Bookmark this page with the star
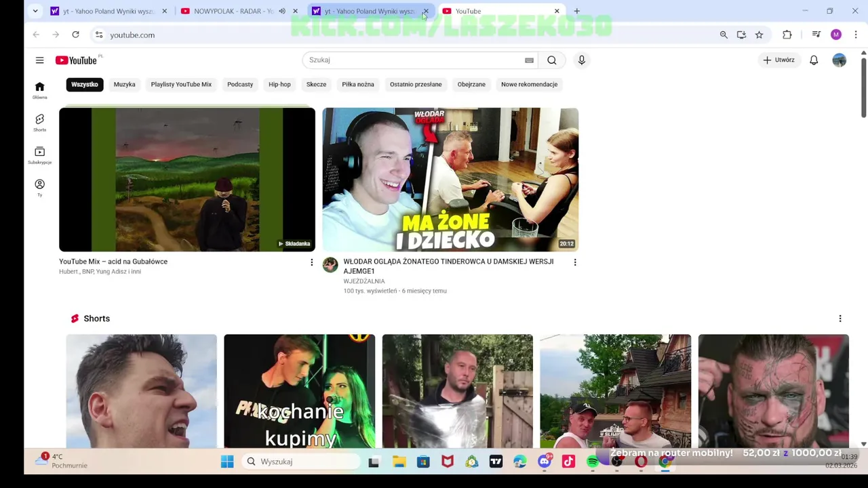The height and width of the screenshot is (488, 868). click(x=759, y=35)
